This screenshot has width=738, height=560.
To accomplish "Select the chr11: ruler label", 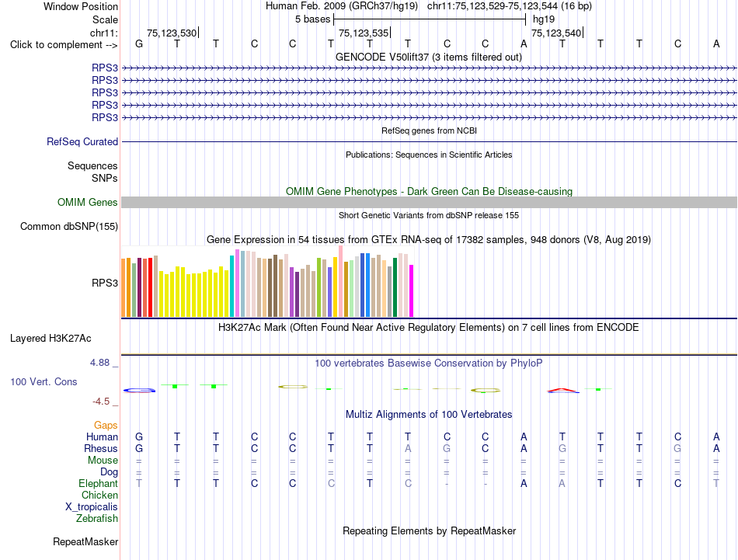I will tap(103, 33).
